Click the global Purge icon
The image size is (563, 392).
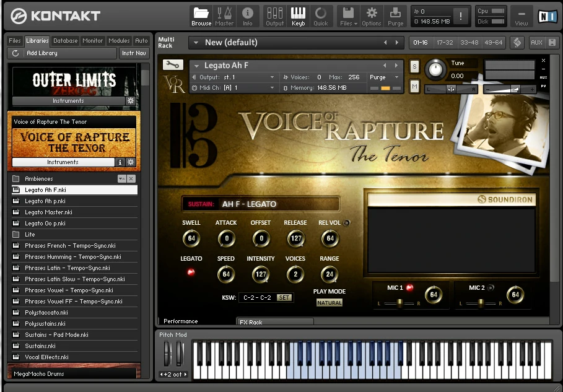click(395, 17)
